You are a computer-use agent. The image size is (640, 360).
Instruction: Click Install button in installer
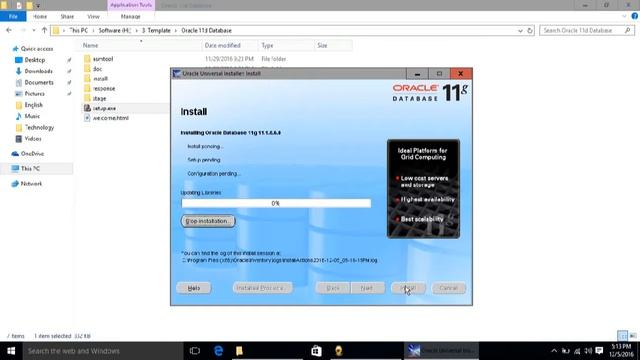(x=408, y=288)
